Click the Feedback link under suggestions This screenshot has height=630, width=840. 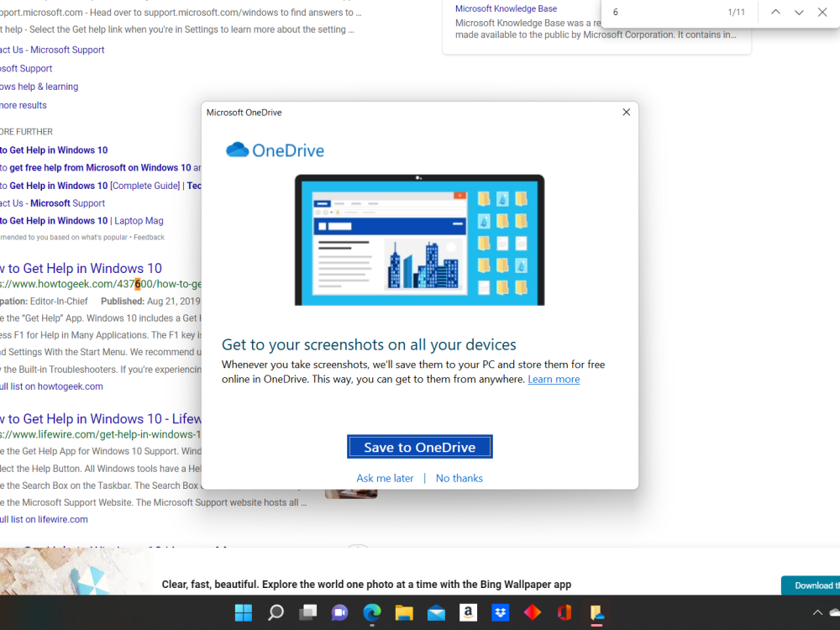pyautogui.click(x=149, y=238)
